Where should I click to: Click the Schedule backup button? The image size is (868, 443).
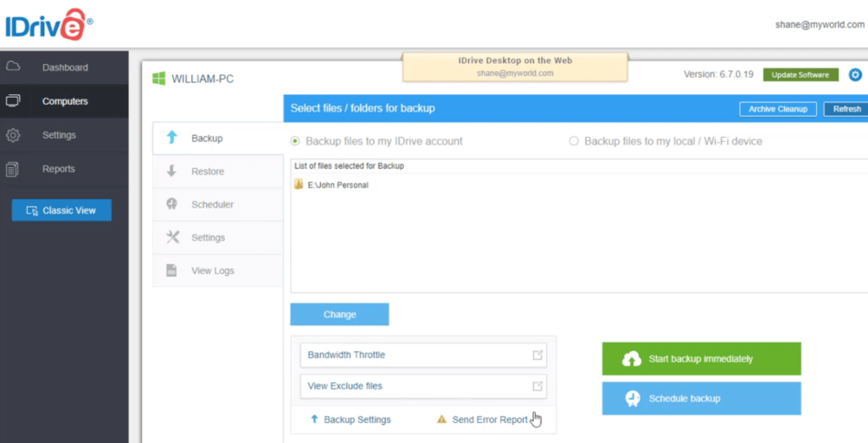[701, 399]
